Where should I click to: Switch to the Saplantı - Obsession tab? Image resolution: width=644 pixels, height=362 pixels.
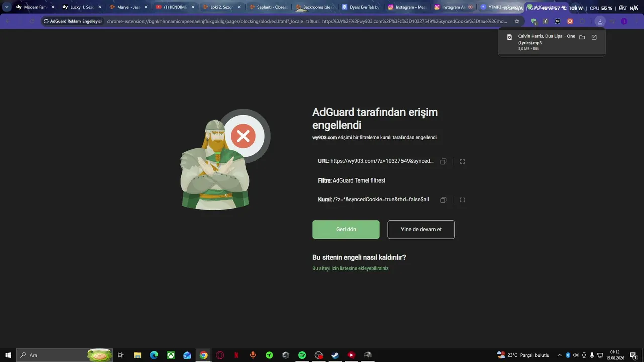(x=268, y=7)
